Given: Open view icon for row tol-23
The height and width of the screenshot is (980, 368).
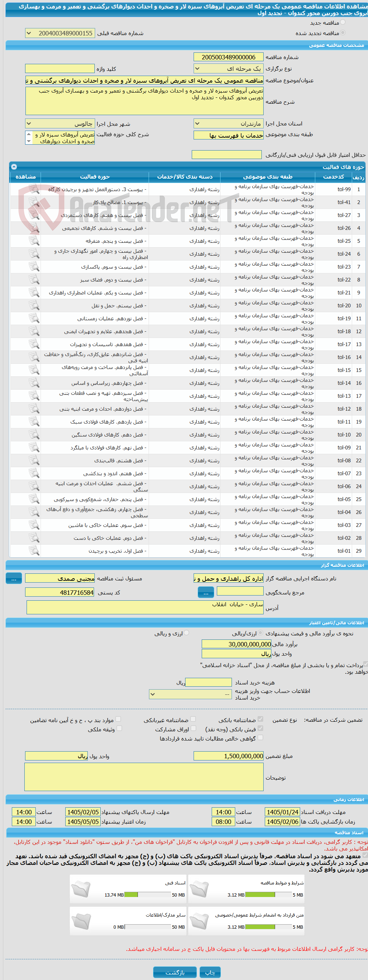Looking at the screenshot, I should (x=34, y=267).
